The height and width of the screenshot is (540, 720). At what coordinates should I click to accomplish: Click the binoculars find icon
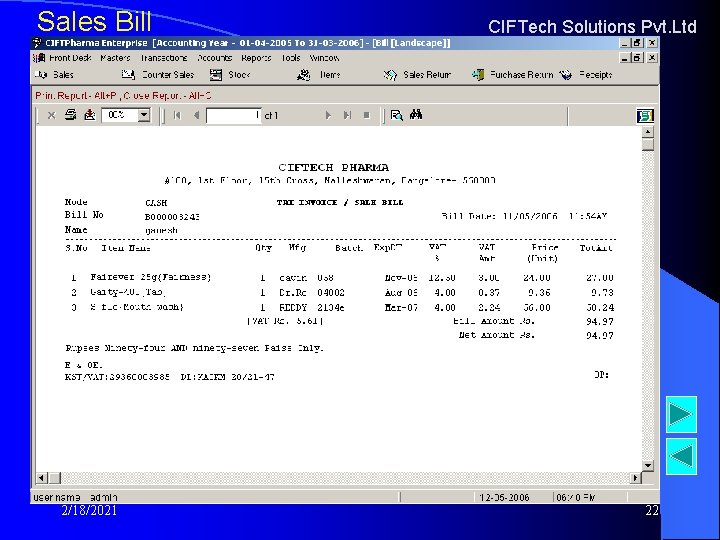416,115
